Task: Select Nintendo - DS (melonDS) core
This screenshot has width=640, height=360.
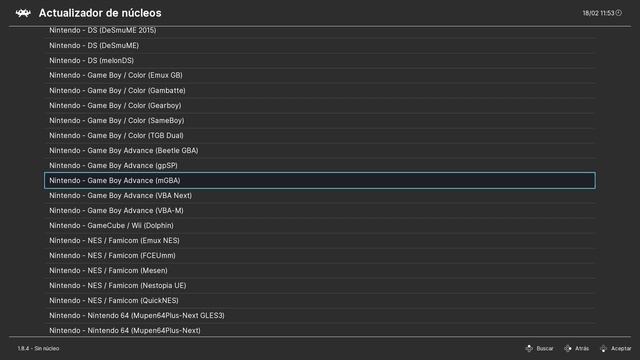Action: [x=320, y=60]
